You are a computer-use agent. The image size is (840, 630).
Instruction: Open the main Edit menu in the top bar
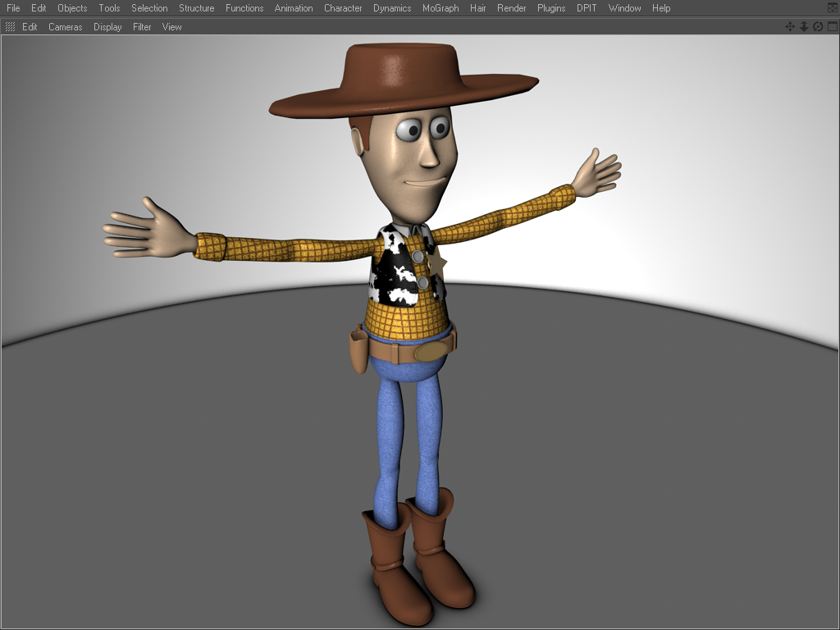click(x=39, y=8)
